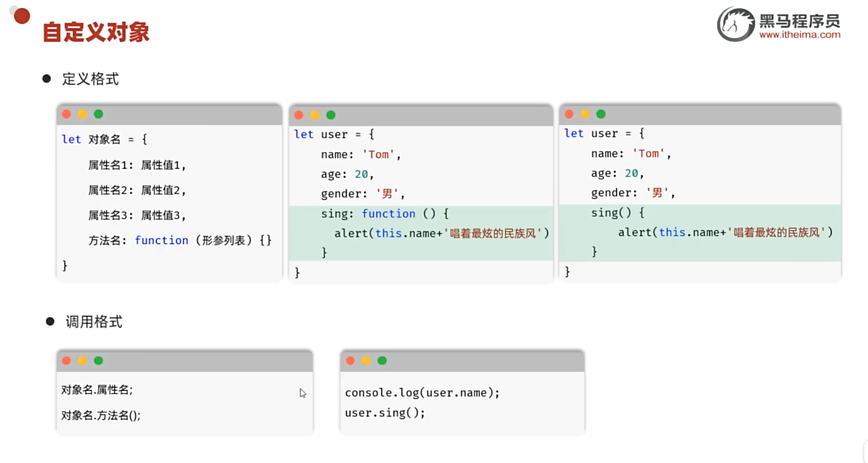868x463 pixels.
Task: Click green dot of the 对象名.属性名 window
Action: (99, 360)
